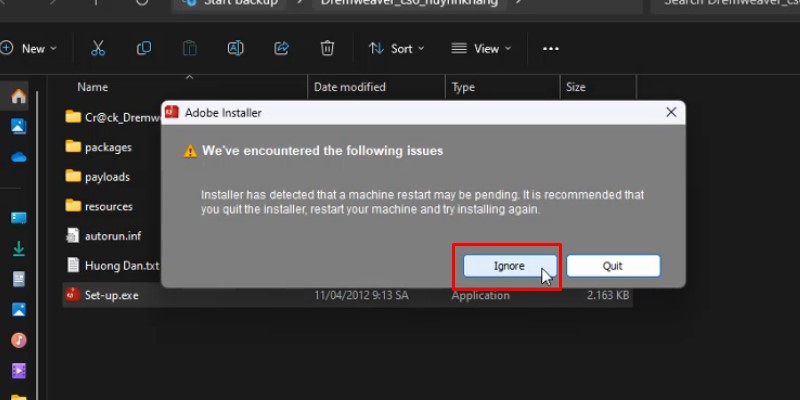
Task: Click the Cut scissors icon
Action: 97,48
